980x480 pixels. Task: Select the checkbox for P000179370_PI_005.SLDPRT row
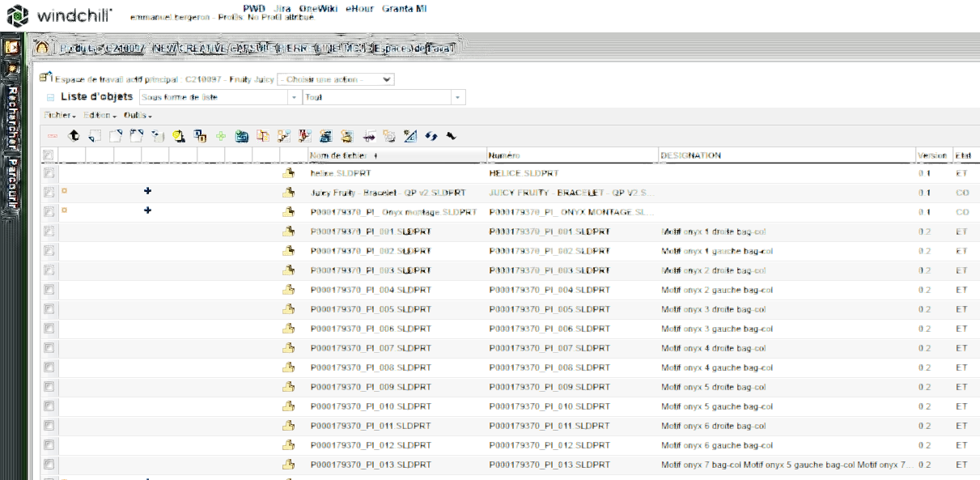tap(49, 309)
